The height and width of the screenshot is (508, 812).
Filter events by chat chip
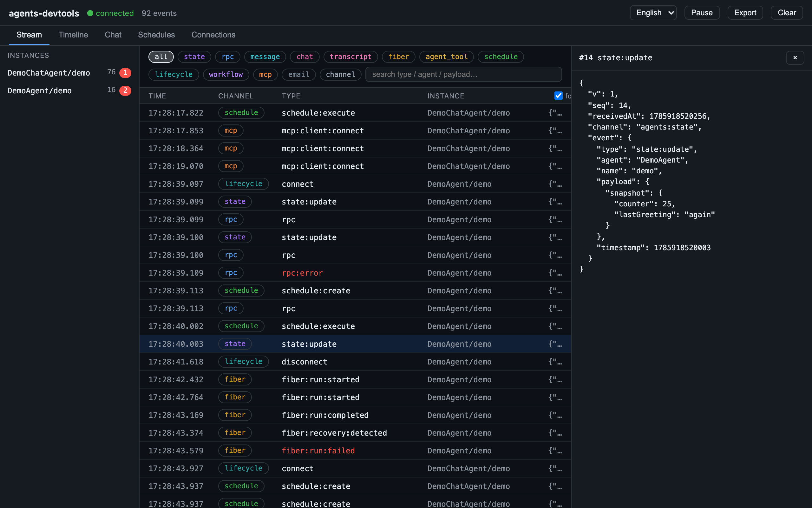click(x=305, y=57)
